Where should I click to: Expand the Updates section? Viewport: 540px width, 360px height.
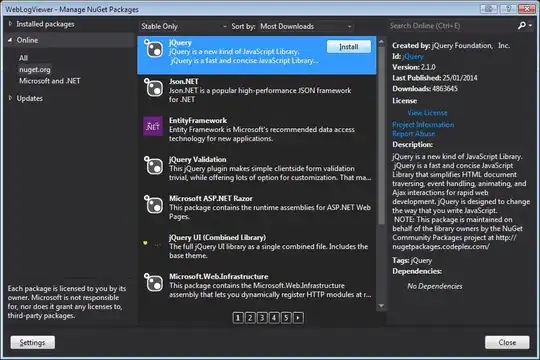coord(10,98)
